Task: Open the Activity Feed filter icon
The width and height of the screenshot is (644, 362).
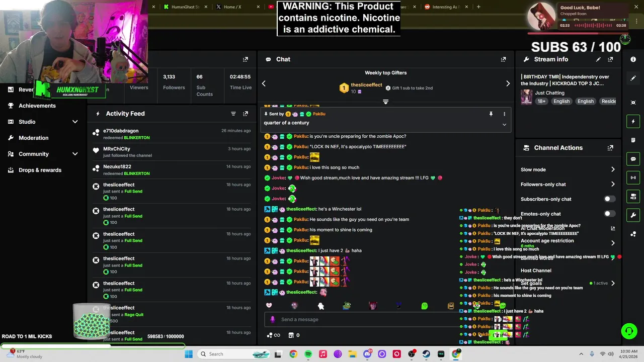Action: [233, 114]
